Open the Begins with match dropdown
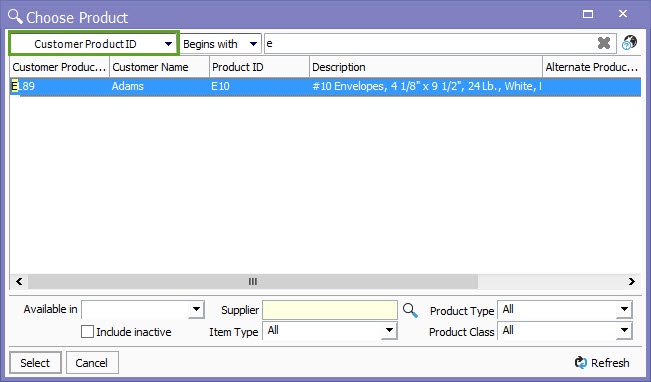 click(221, 44)
